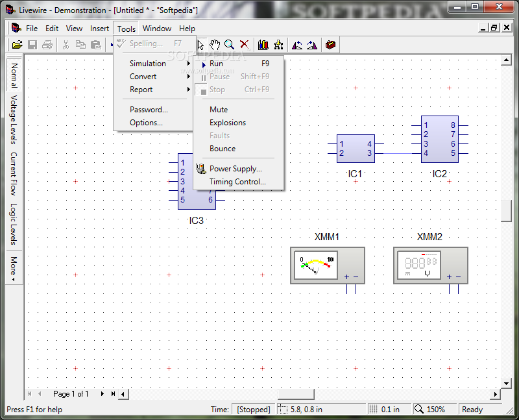Open the Help menu
This screenshot has height=420, width=519.
(x=187, y=29)
